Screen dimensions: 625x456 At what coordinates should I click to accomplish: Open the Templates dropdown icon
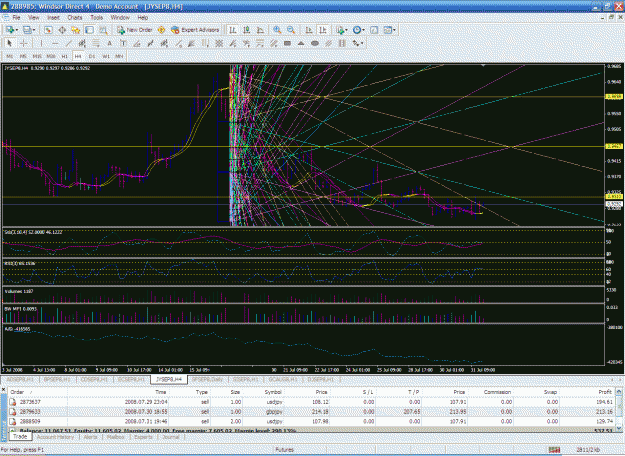(x=389, y=30)
